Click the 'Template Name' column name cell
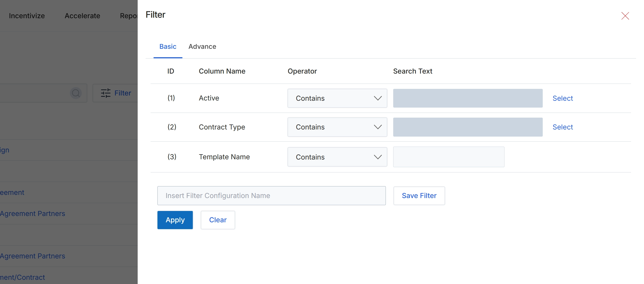 (x=224, y=157)
